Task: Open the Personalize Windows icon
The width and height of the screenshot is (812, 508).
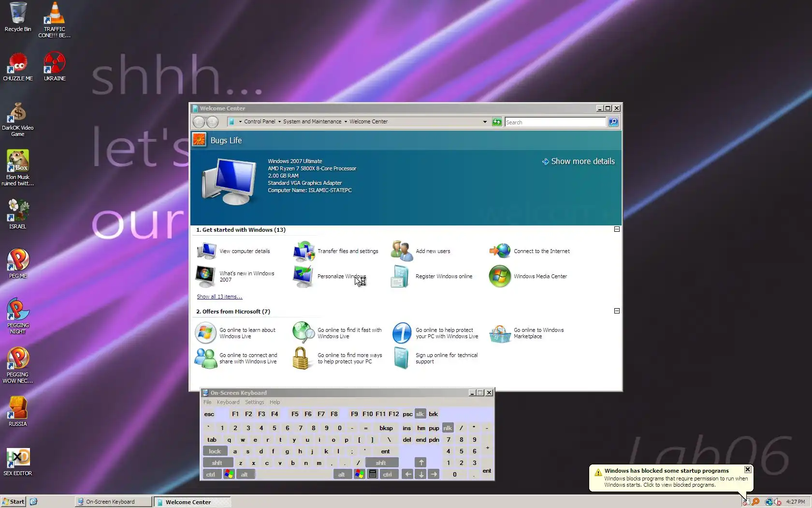Action: (304, 276)
